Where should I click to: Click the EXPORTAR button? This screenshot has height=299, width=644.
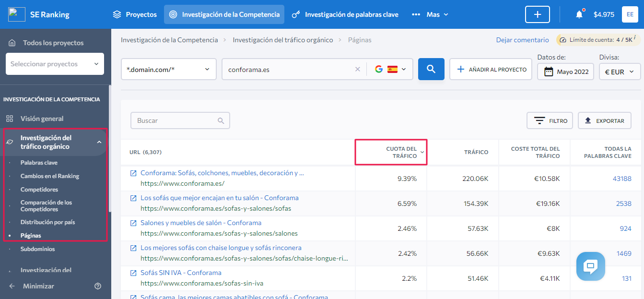pyautogui.click(x=604, y=121)
